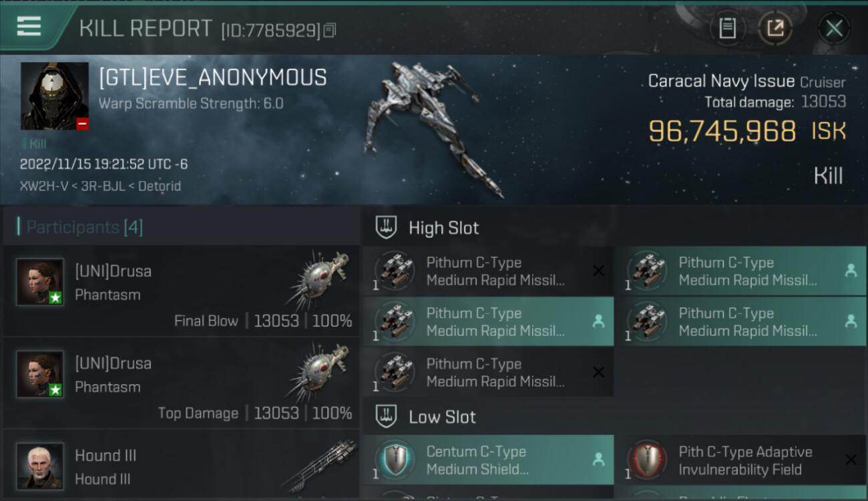The height and width of the screenshot is (501, 868).
Task: Click Low Slot section header icon
Action: [387, 417]
